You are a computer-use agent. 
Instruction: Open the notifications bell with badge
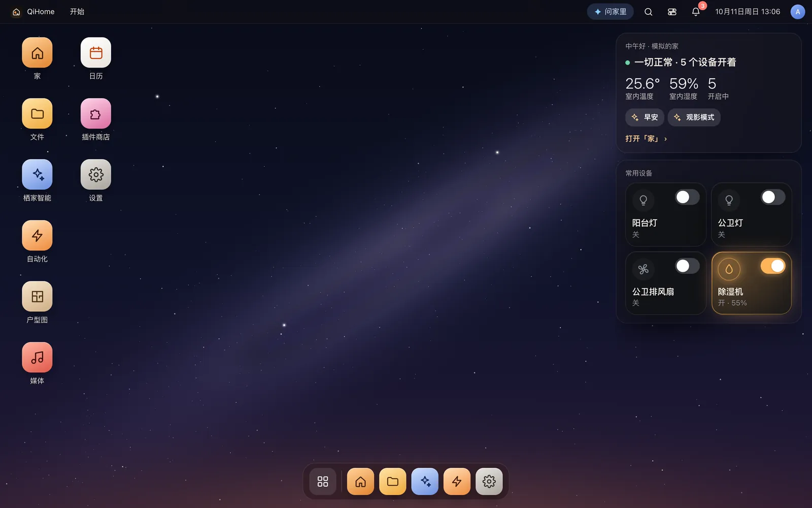[696, 12]
